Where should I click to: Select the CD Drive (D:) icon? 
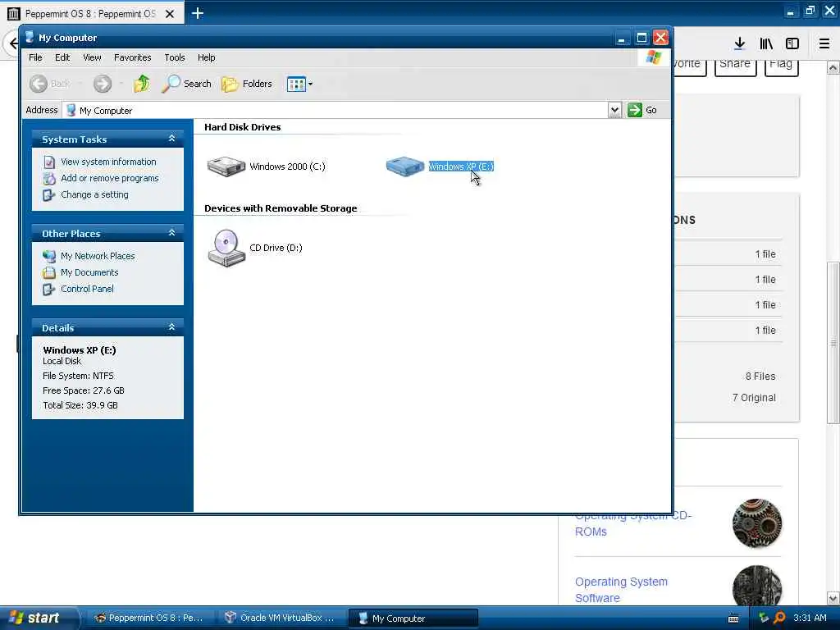pyautogui.click(x=226, y=248)
